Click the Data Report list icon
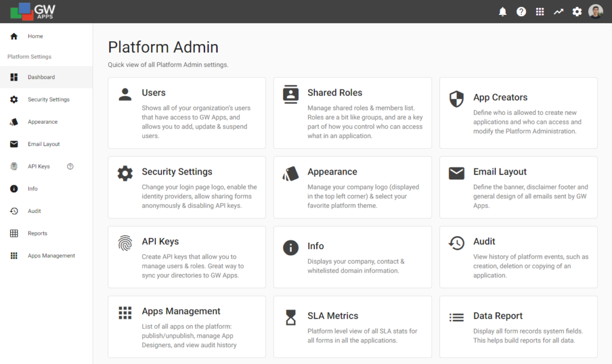The height and width of the screenshot is (364, 612). point(456,317)
